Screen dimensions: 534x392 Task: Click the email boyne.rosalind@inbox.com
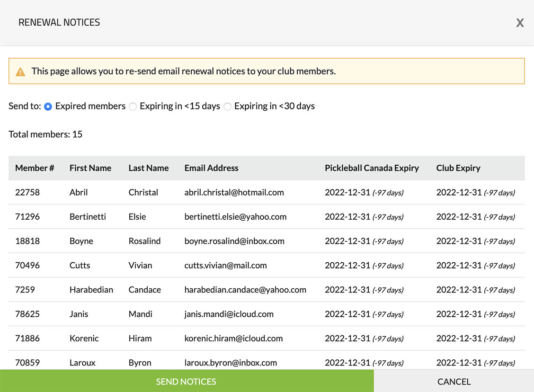(234, 241)
